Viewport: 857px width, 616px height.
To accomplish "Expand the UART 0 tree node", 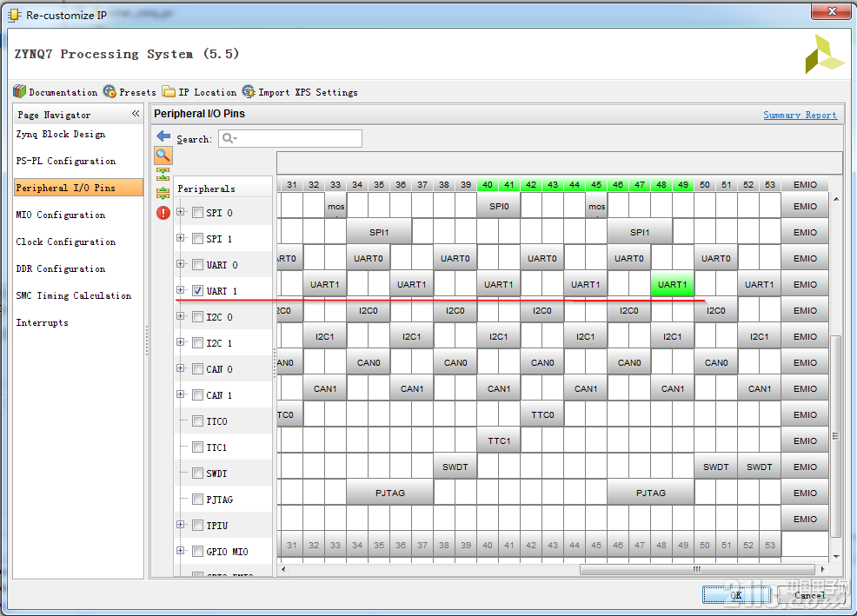I will tap(181, 264).
